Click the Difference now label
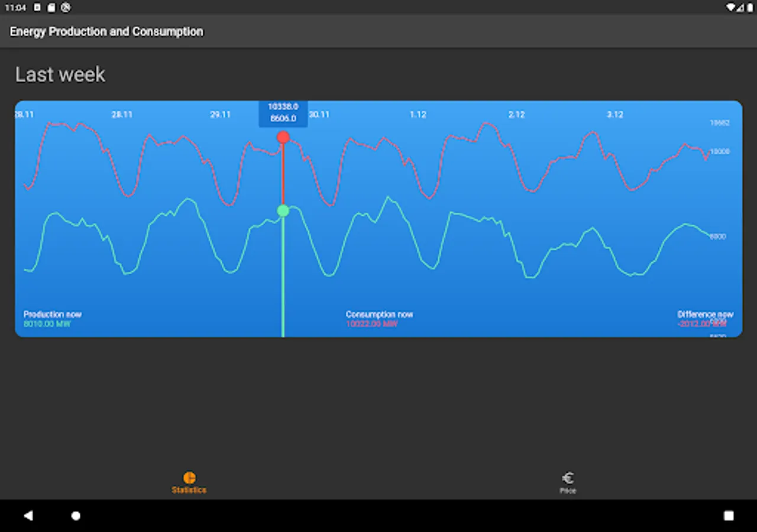The width and height of the screenshot is (757, 532). coord(706,314)
